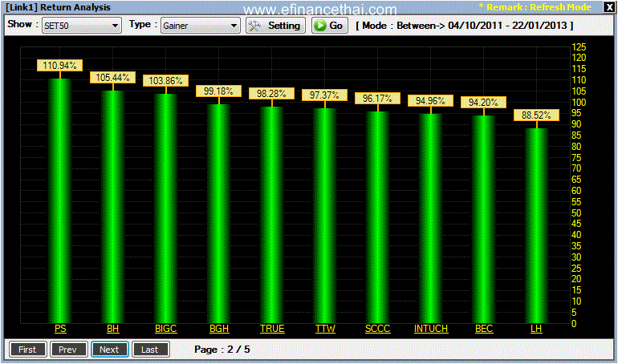Click the 99.18% value label
Screen dimensions: 618x364
219,91
